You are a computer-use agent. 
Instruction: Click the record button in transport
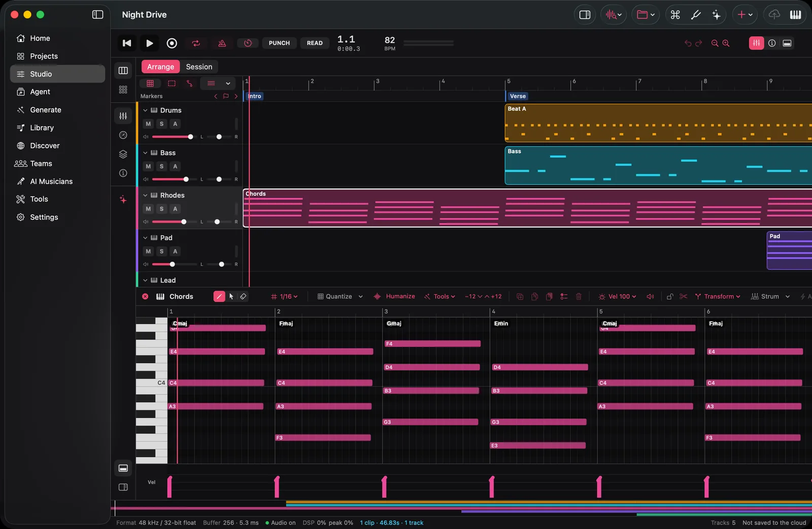(172, 43)
